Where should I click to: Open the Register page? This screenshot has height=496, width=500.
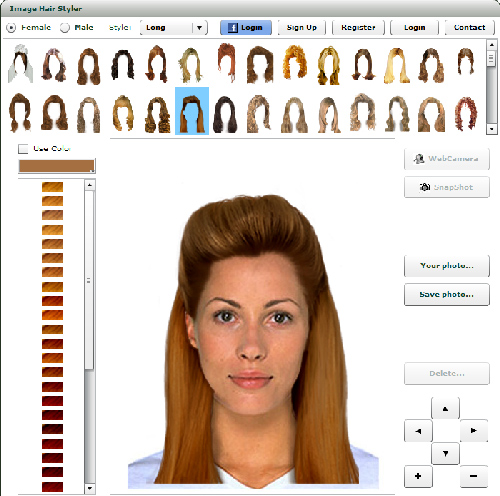tap(358, 28)
